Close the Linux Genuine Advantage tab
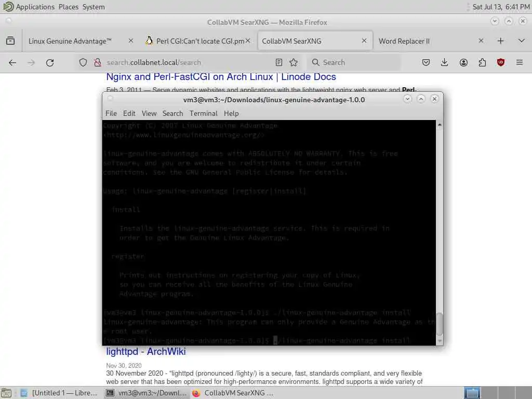Viewport: 532px width, 399px height. [x=131, y=41]
